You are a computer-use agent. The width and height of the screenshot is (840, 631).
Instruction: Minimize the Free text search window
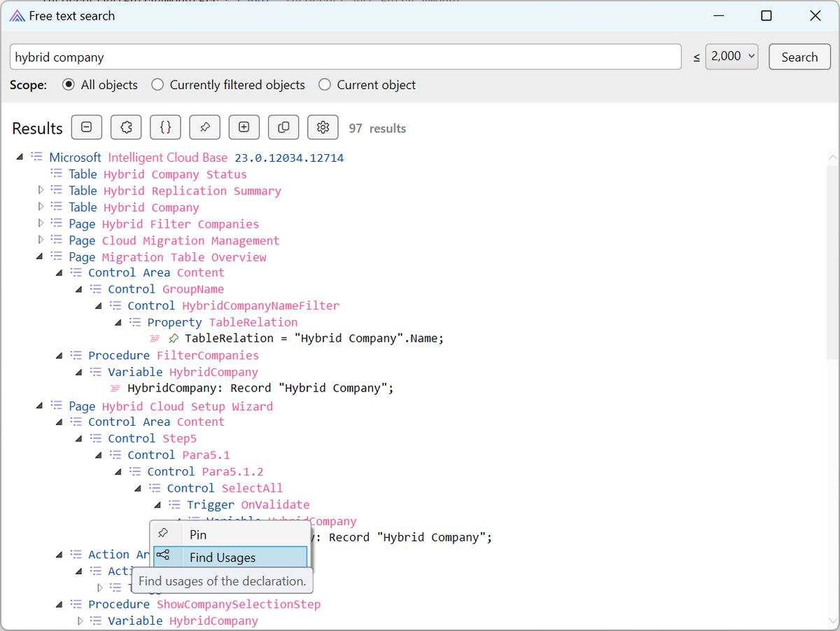click(717, 15)
